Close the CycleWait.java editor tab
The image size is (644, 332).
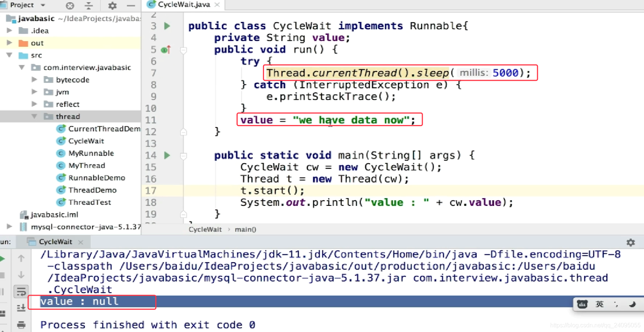point(217,5)
